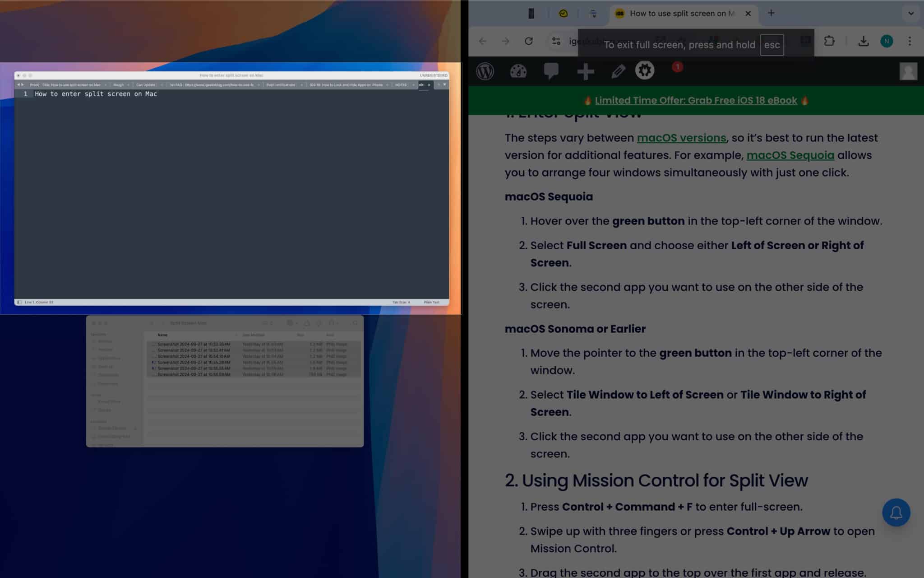
Task: Open the dashboard speedometer icon
Action: click(518, 71)
